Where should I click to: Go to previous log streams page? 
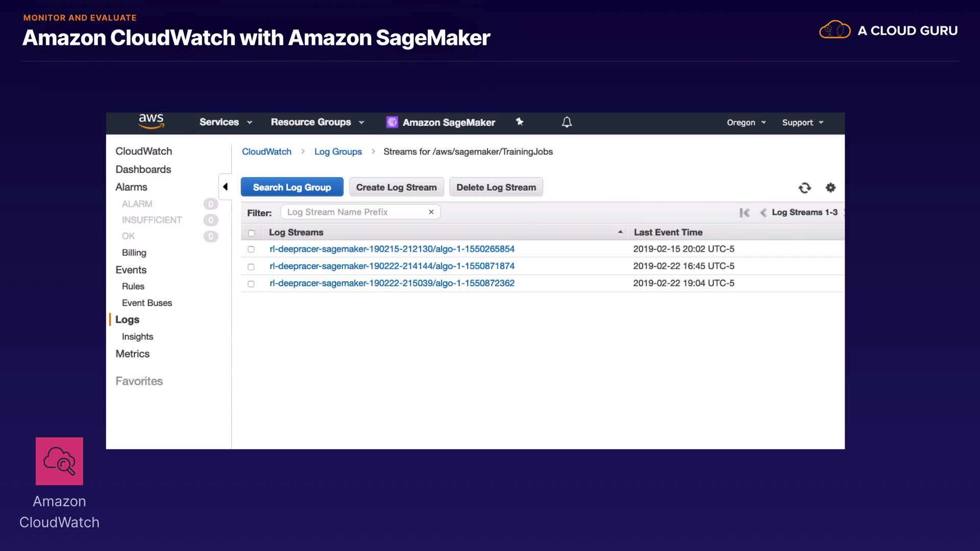[x=763, y=213]
